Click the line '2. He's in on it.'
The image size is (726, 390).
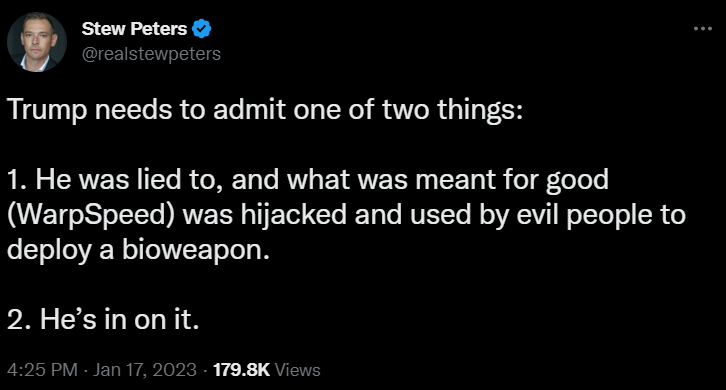pos(103,319)
